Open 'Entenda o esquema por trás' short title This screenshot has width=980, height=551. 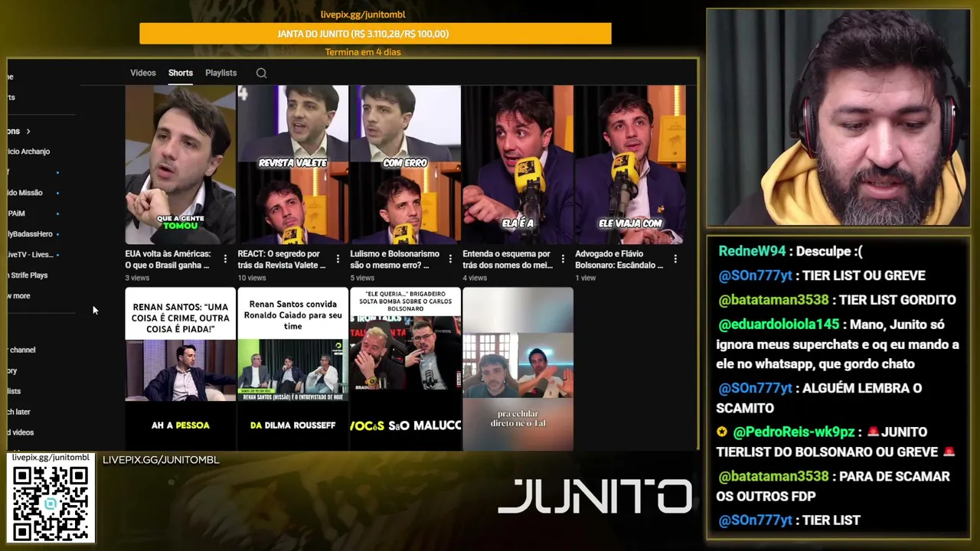point(508,259)
